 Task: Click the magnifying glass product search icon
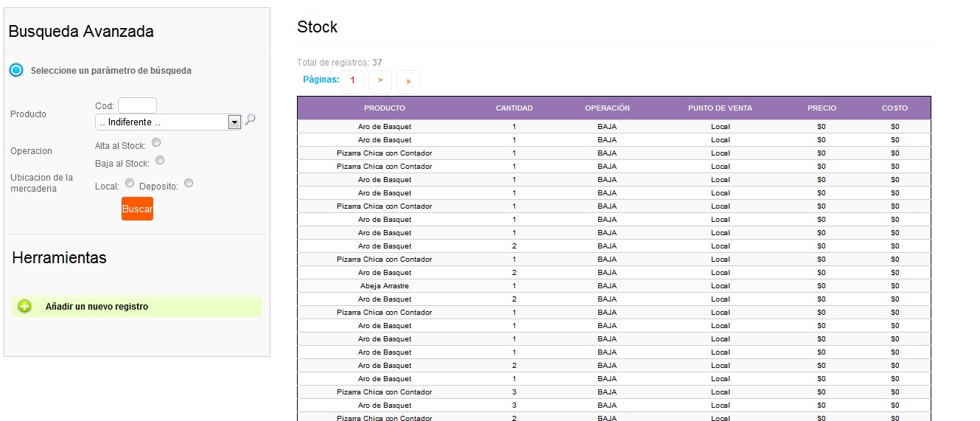pyautogui.click(x=250, y=119)
